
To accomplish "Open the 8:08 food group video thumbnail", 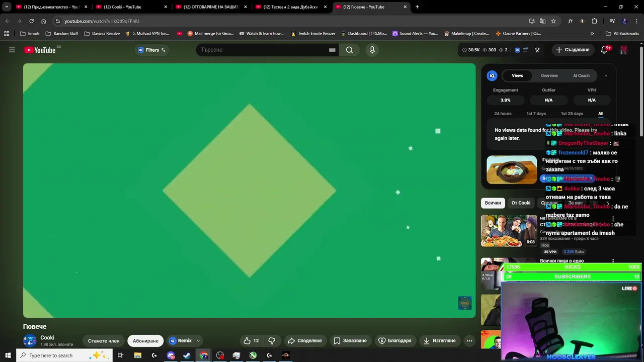I will point(509,231).
